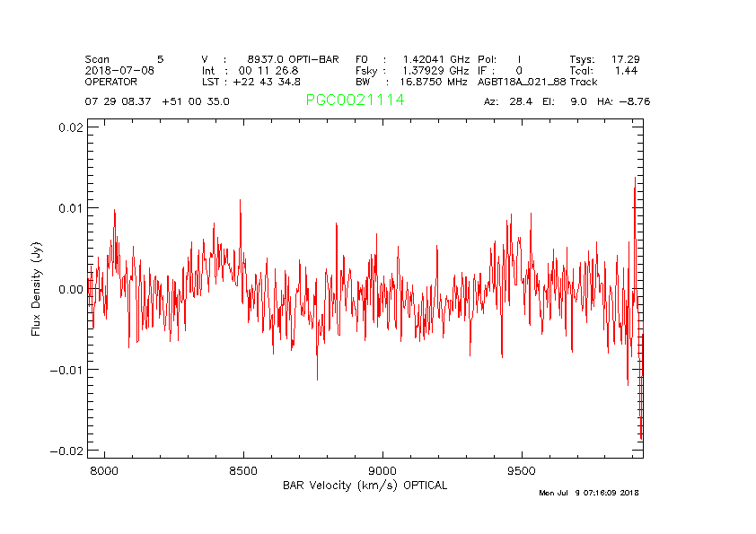Click the 0.01 label on flux axis
This screenshot has height=534, width=756.
71,208
